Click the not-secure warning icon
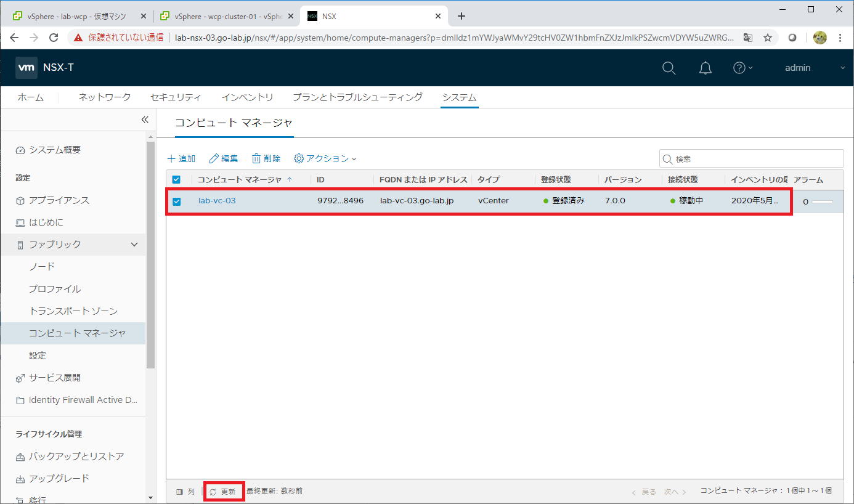The width and height of the screenshot is (854, 504). tap(78, 38)
